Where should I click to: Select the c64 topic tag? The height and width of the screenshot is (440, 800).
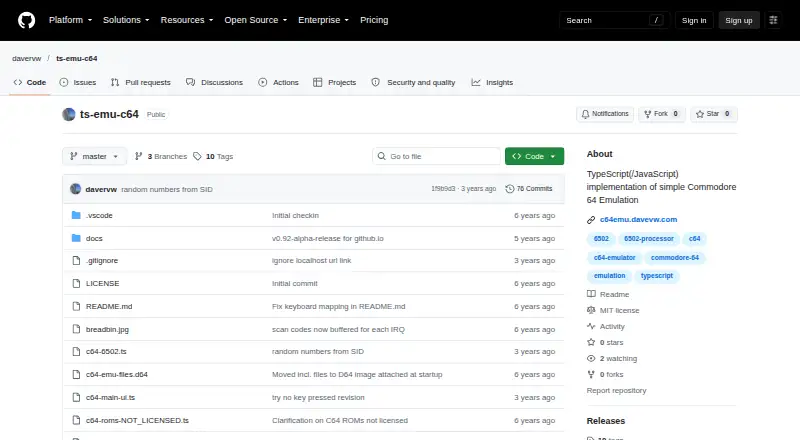pos(694,238)
